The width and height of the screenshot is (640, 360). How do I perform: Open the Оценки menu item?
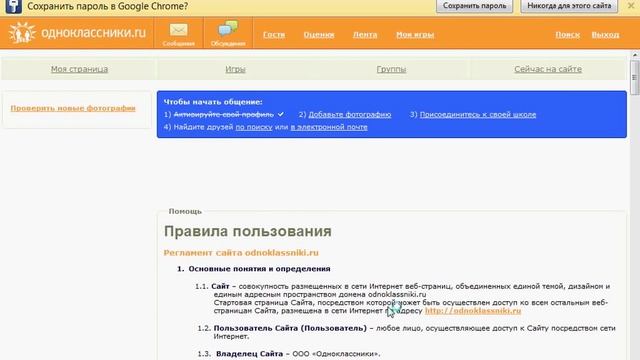tap(319, 35)
